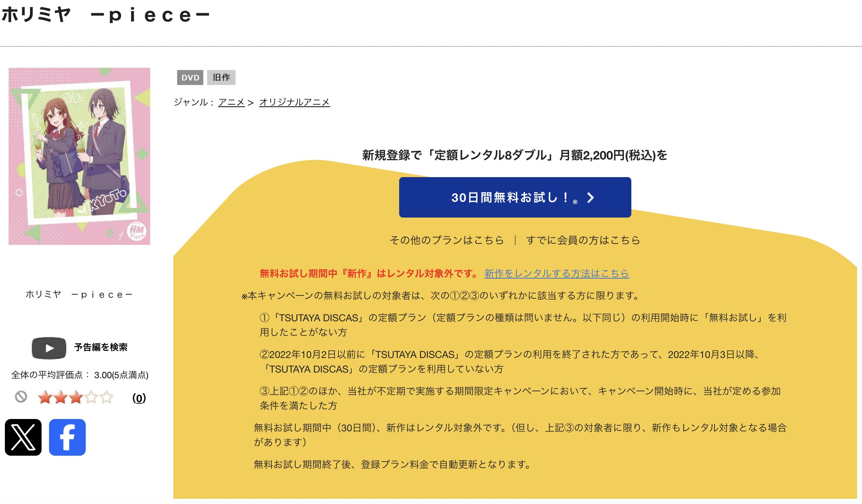Click the ホリミヤ －ｐｉｅｃｅ－ page heading
The width and height of the screenshot is (862, 504).
coord(105,15)
